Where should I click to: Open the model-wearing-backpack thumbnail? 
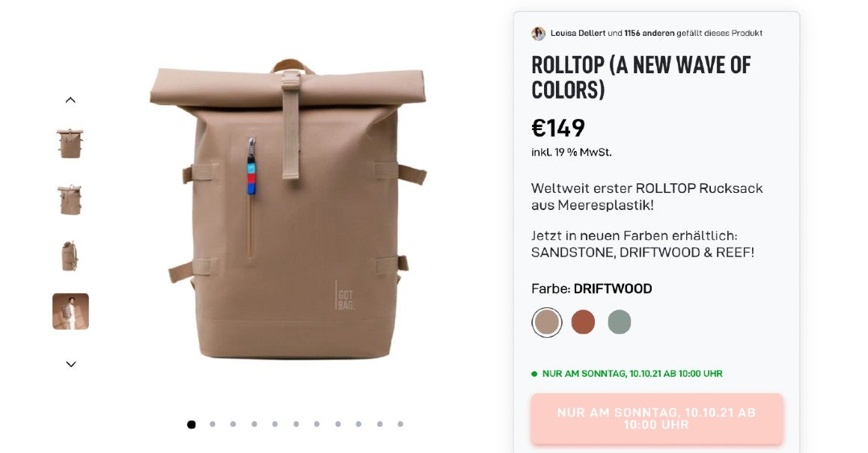[70, 312]
